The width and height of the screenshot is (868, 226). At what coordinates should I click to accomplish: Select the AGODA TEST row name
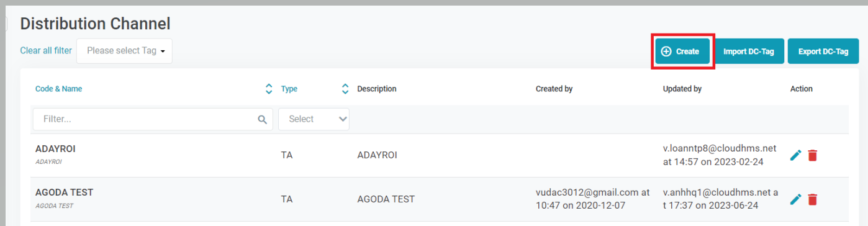pos(65,192)
